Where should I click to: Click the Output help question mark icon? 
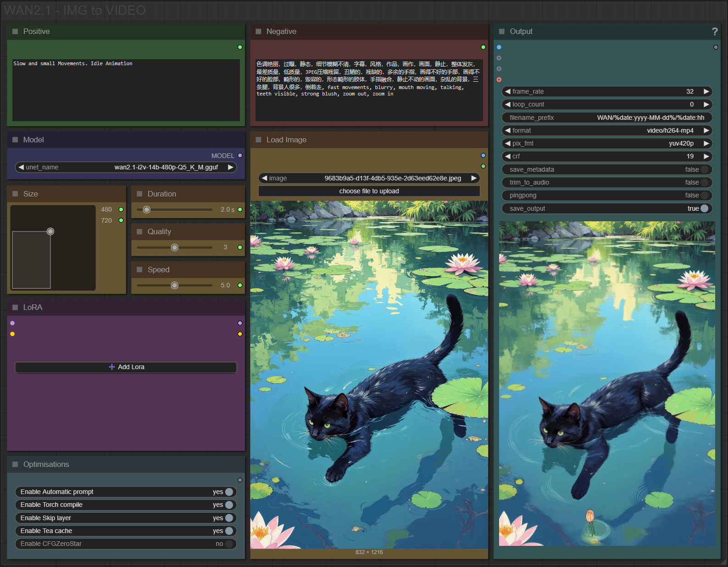pos(714,31)
